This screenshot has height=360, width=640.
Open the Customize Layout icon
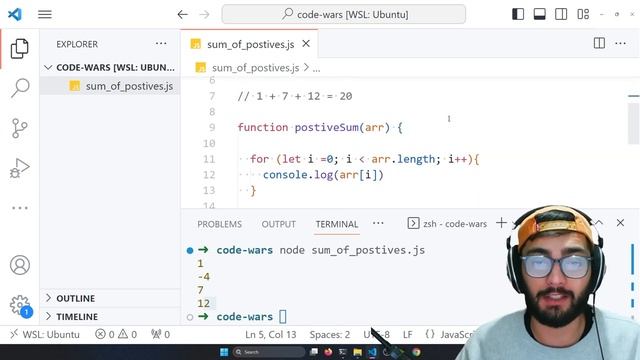click(583, 14)
